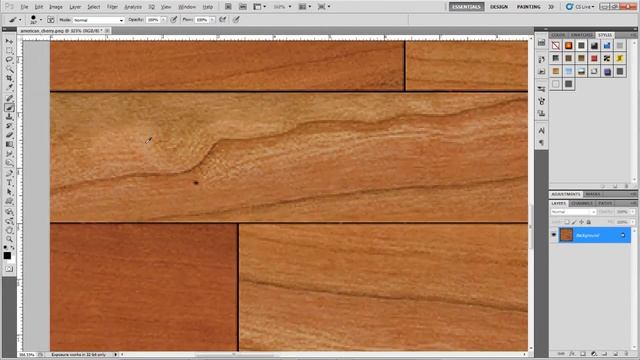Viewport: 640px width, 360px height.
Task: Open the Edit menu
Action: (38, 7)
